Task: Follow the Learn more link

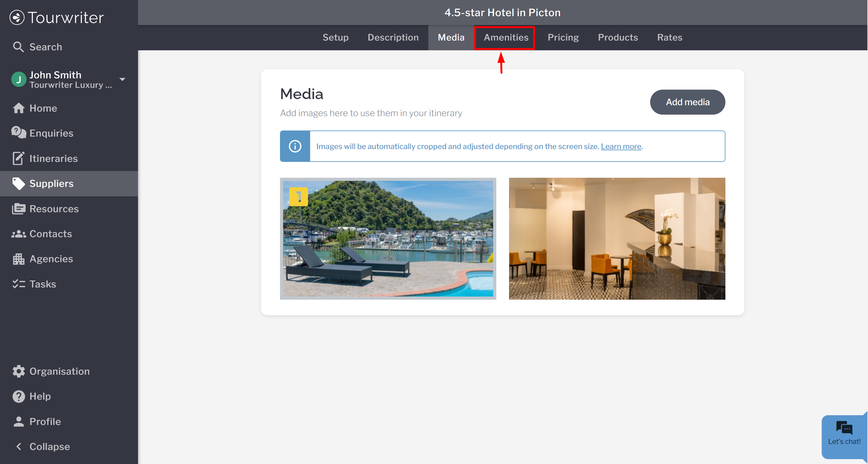Action: [x=621, y=146]
